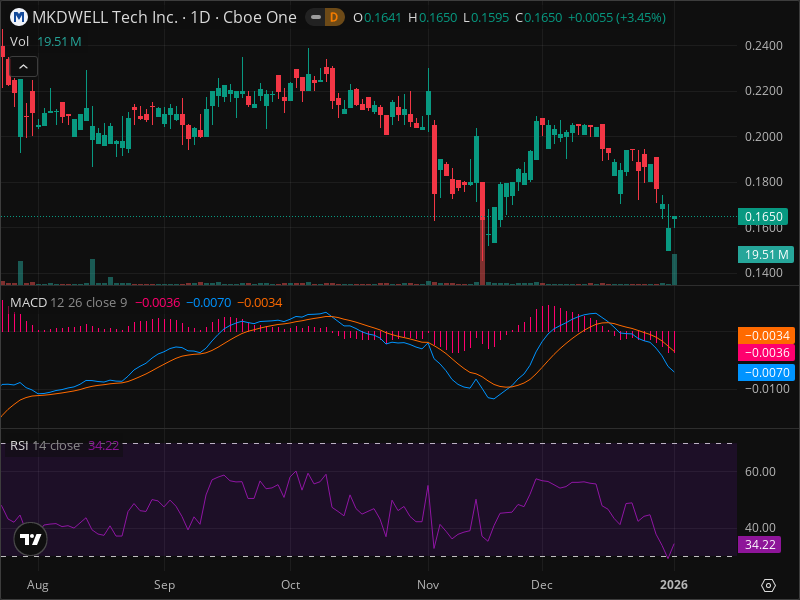Screen dimensions: 800x600
Task: Click the tall green volume bar at 2026
Action: tap(674, 269)
